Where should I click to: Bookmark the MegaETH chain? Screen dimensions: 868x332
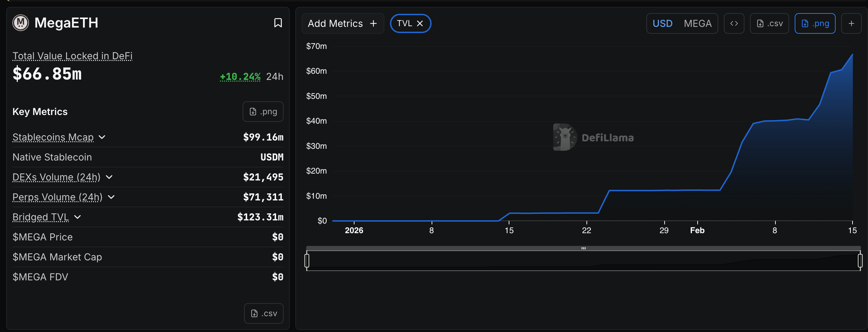[x=278, y=23]
